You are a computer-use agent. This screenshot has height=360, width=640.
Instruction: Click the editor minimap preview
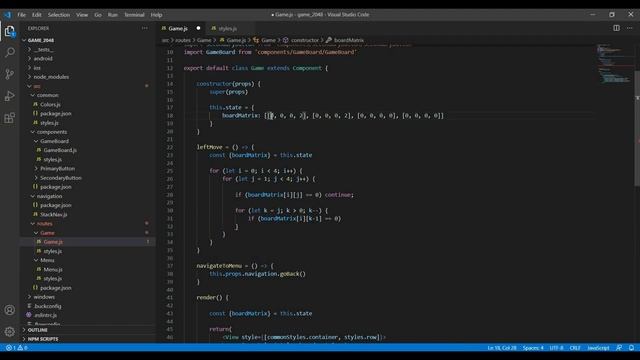[x=614, y=64]
